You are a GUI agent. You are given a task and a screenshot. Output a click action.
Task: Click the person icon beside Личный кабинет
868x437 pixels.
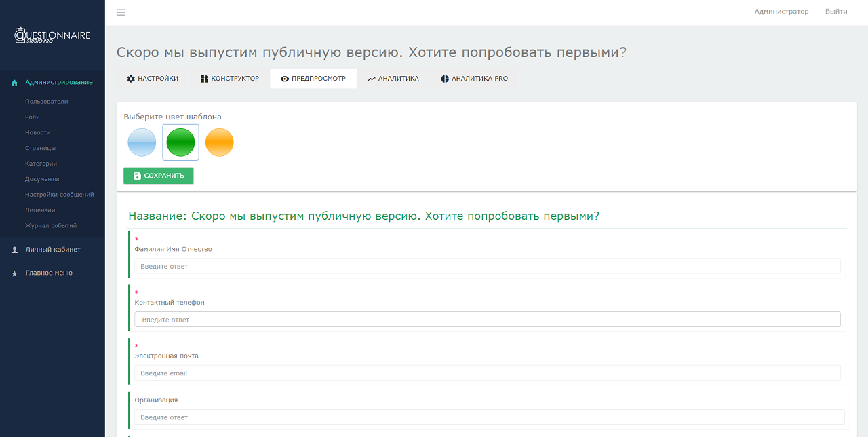point(13,249)
